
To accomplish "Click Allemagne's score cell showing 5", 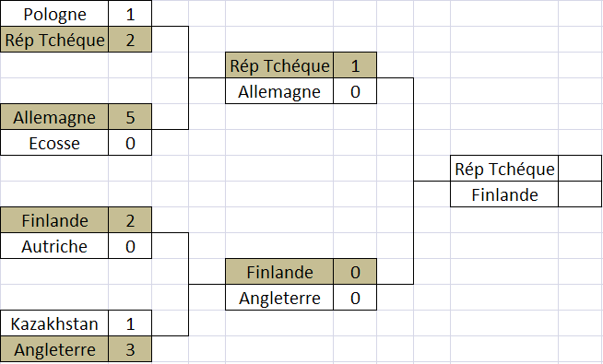I will click(130, 117).
